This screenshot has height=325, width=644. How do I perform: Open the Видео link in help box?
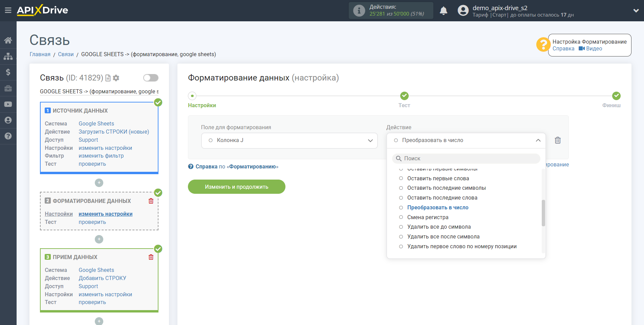click(x=594, y=49)
